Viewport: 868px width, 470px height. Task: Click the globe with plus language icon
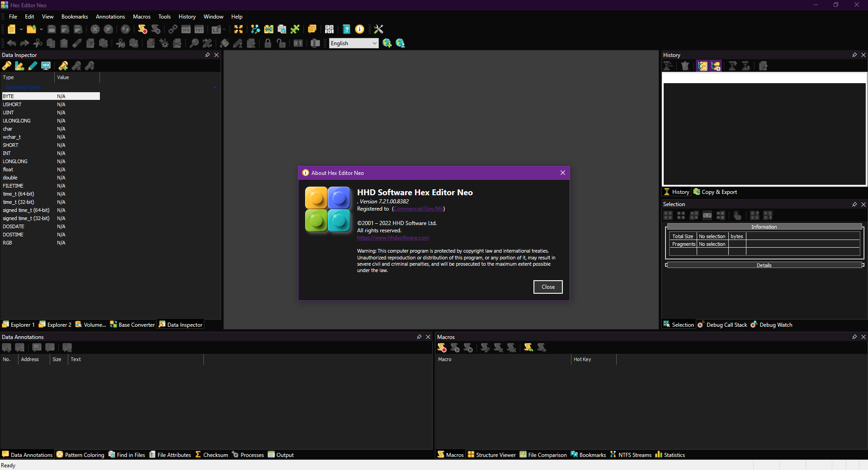pyautogui.click(x=387, y=43)
